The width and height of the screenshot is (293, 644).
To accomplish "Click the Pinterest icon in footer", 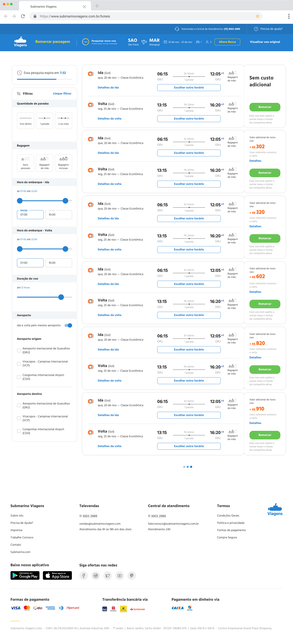I will click(132, 575).
